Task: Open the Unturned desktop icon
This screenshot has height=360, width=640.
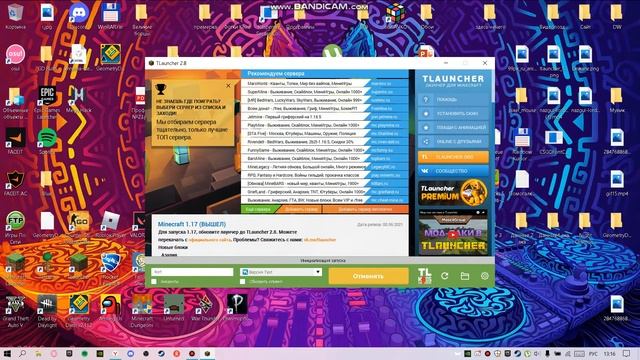Action: pyautogui.click(x=173, y=307)
